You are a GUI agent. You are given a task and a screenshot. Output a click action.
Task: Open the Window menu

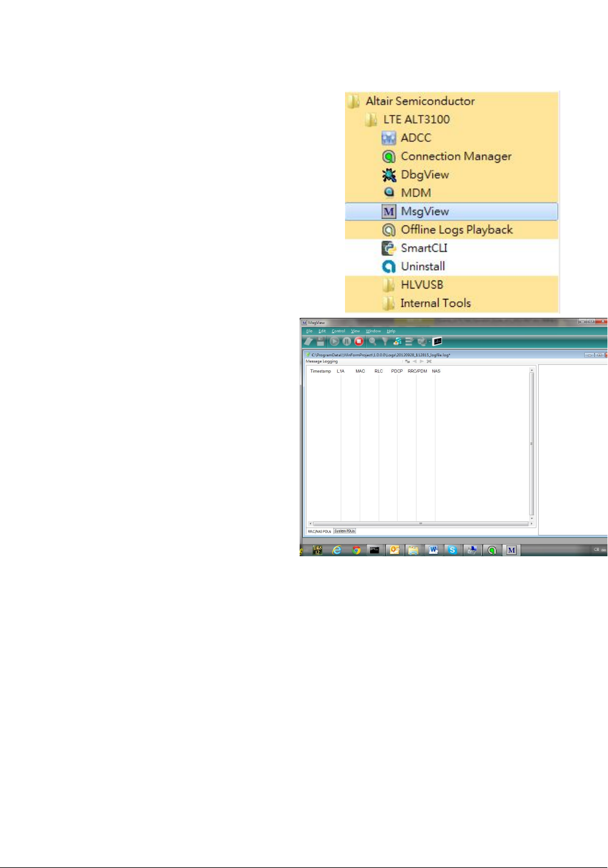pyautogui.click(x=373, y=331)
